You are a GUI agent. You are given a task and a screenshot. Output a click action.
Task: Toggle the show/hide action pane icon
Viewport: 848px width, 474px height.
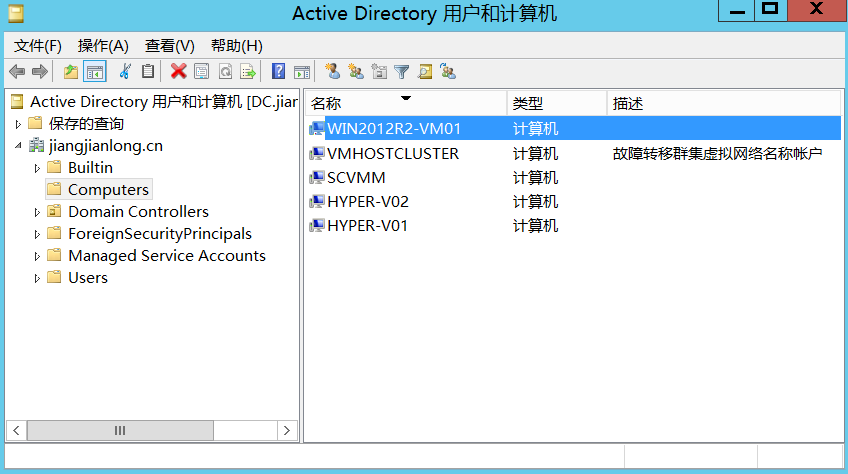302,71
